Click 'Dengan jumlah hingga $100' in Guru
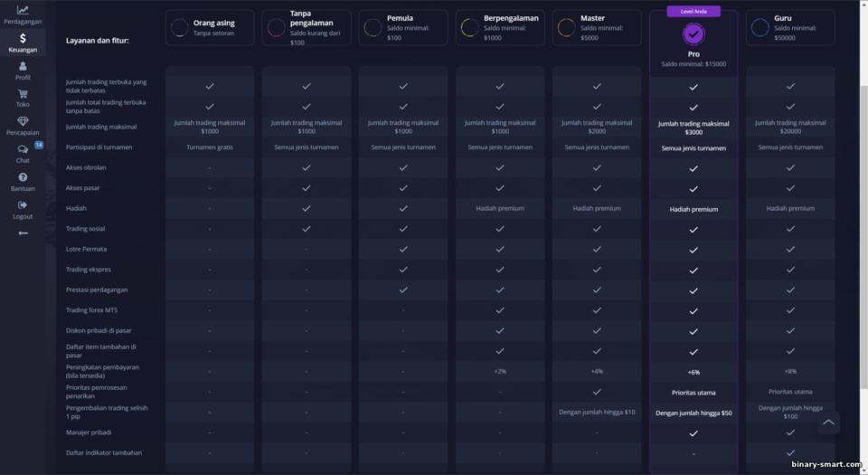The image size is (868, 475). click(x=790, y=412)
